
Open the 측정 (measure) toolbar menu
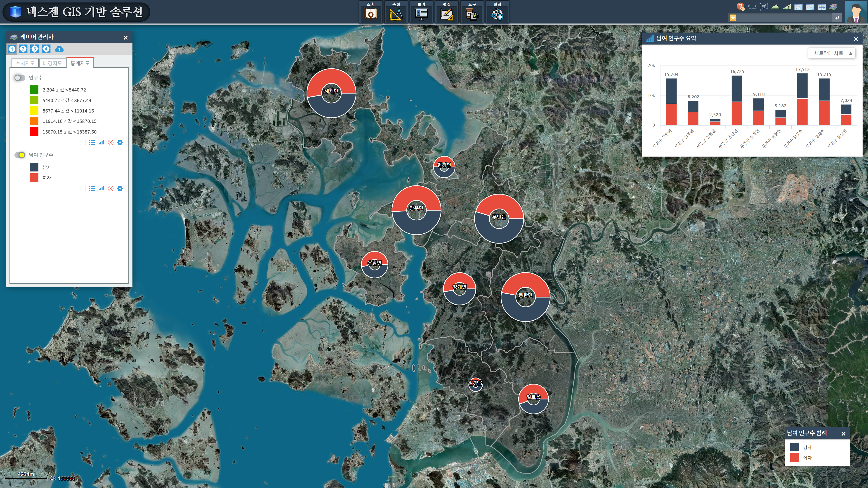pos(396,12)
